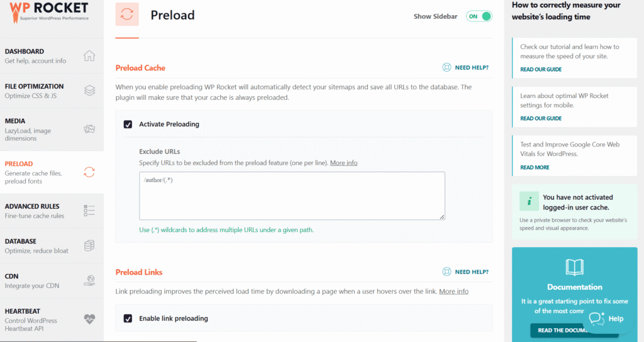
Task: Click inside the Exclude URLs text area
Action: pos(292,196)
